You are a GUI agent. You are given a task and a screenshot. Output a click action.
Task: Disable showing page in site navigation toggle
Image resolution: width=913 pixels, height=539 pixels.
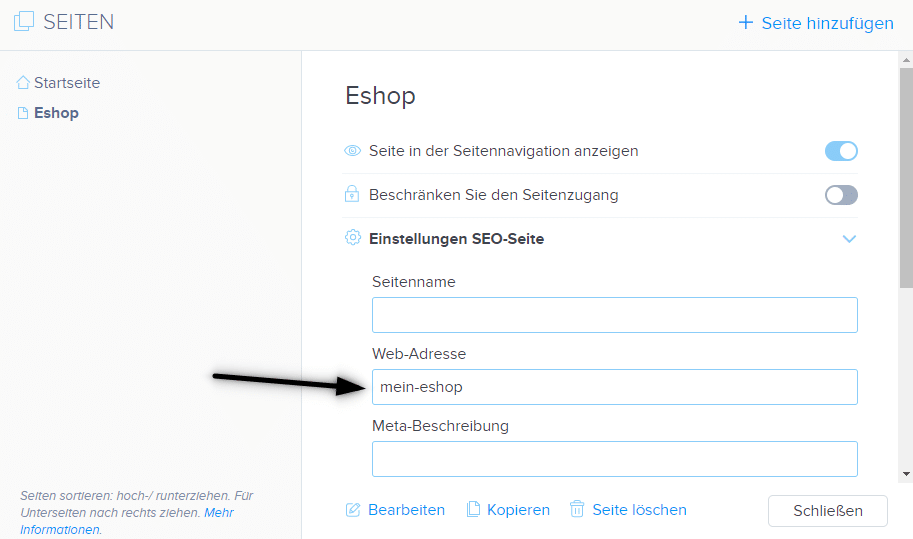click(x=841, y=151)
